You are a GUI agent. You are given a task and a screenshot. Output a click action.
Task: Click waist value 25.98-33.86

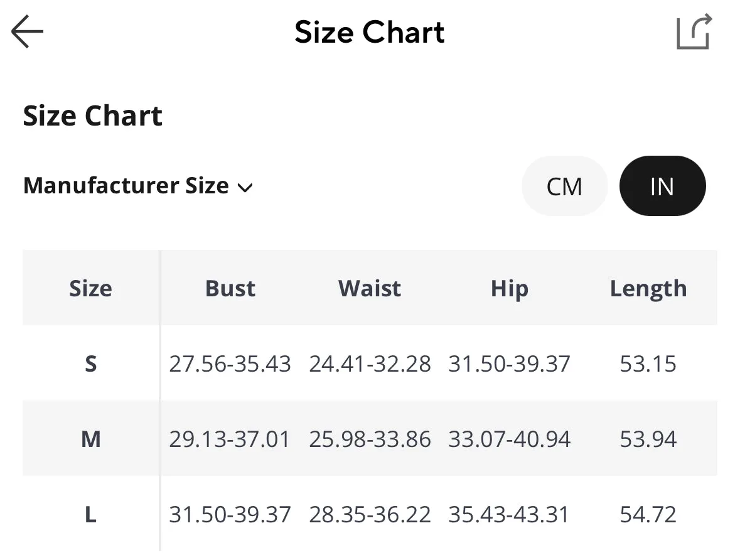coord(370,439)
